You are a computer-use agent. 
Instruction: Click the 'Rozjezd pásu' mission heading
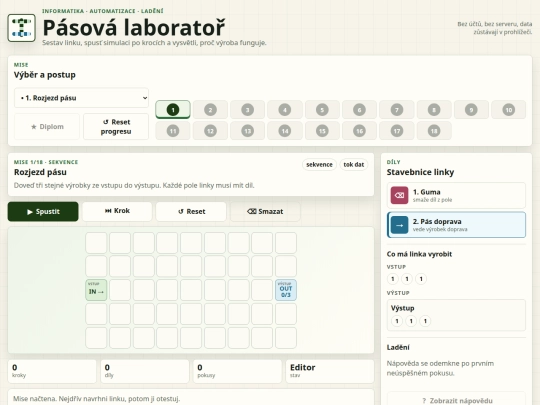[x=40, y=172]
